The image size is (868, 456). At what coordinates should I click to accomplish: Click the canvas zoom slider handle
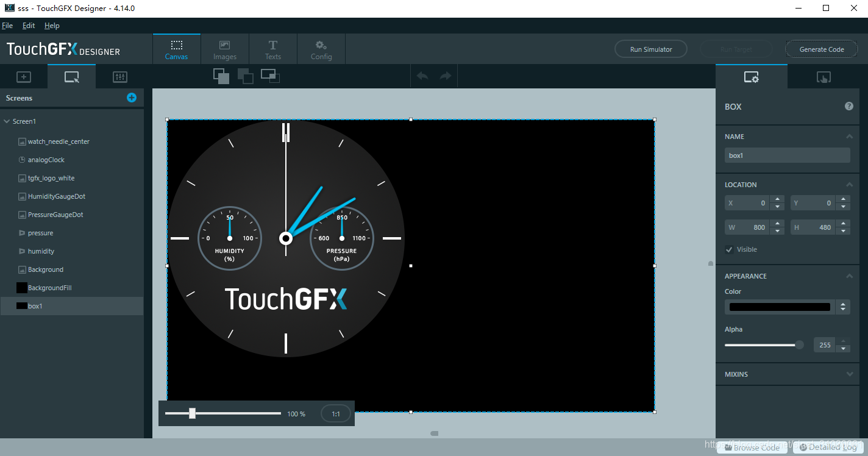click(x=192, y=413)
